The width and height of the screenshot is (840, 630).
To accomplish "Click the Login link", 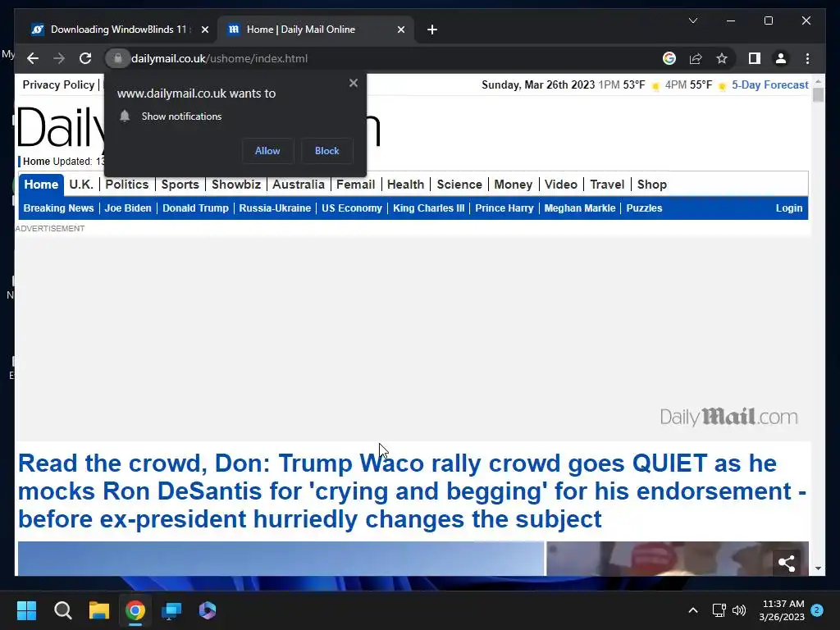I will [x=789, y=208].
